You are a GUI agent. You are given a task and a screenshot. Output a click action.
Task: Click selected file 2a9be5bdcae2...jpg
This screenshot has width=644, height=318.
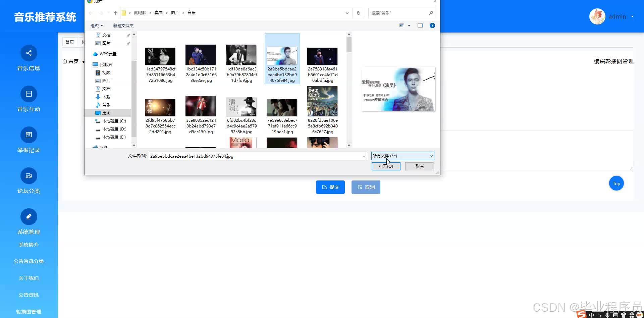282,59
